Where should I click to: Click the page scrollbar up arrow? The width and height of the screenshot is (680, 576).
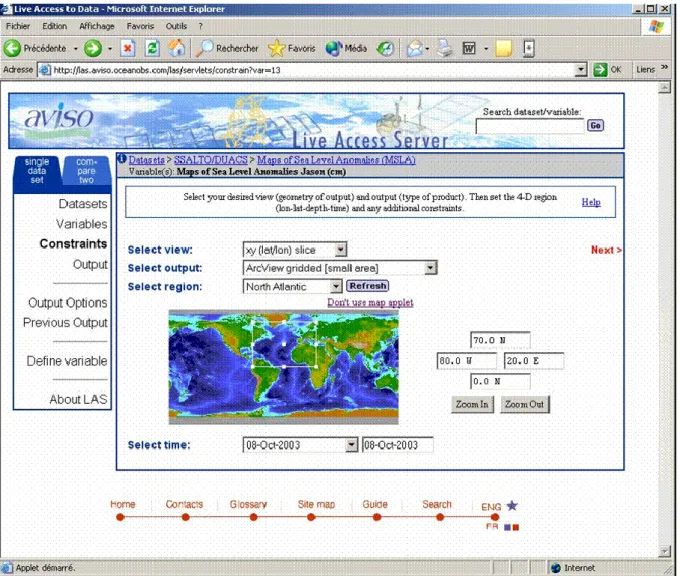(x=664, y=88)
